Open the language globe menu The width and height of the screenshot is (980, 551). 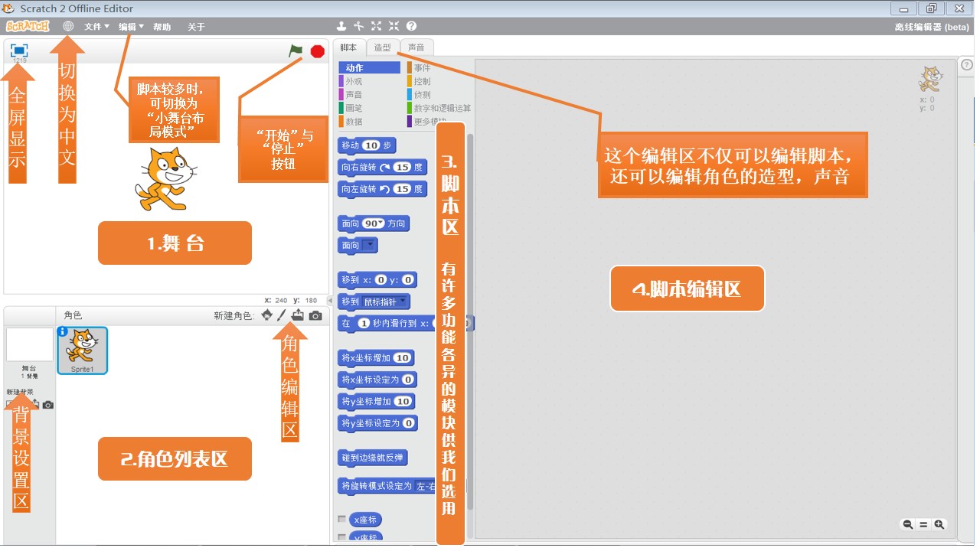click(68, 26)
